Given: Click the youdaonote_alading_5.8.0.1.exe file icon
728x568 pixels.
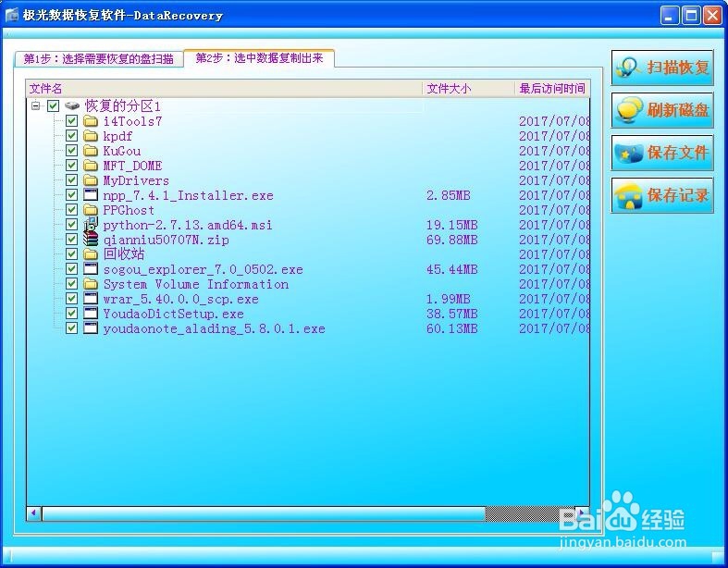Looking at the screenshot, I should (91, 327).
